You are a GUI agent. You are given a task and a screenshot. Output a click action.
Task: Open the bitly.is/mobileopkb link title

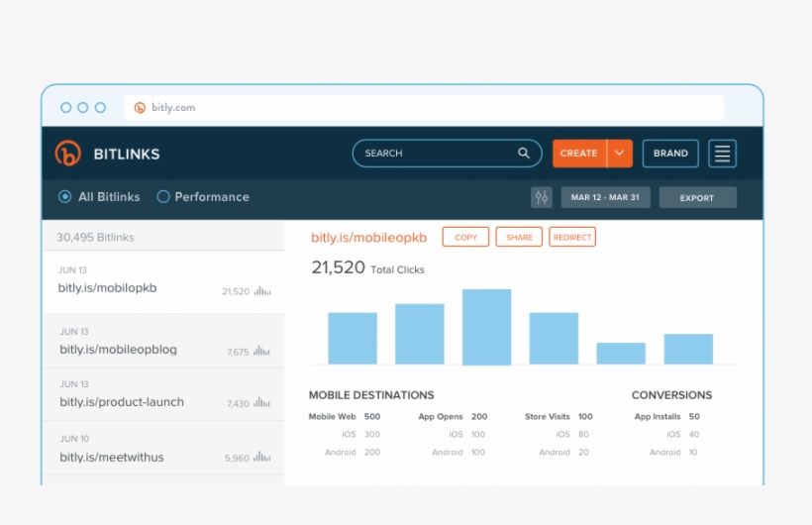point(368,238)
